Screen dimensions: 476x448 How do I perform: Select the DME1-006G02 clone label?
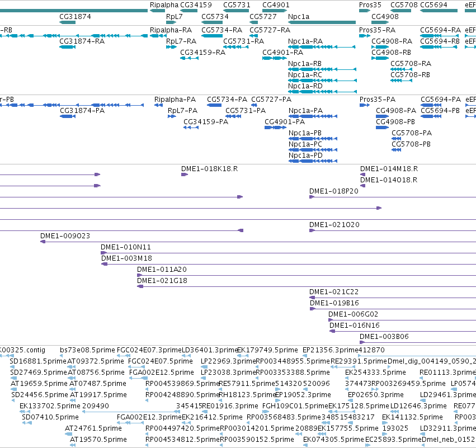click(354, 314)
